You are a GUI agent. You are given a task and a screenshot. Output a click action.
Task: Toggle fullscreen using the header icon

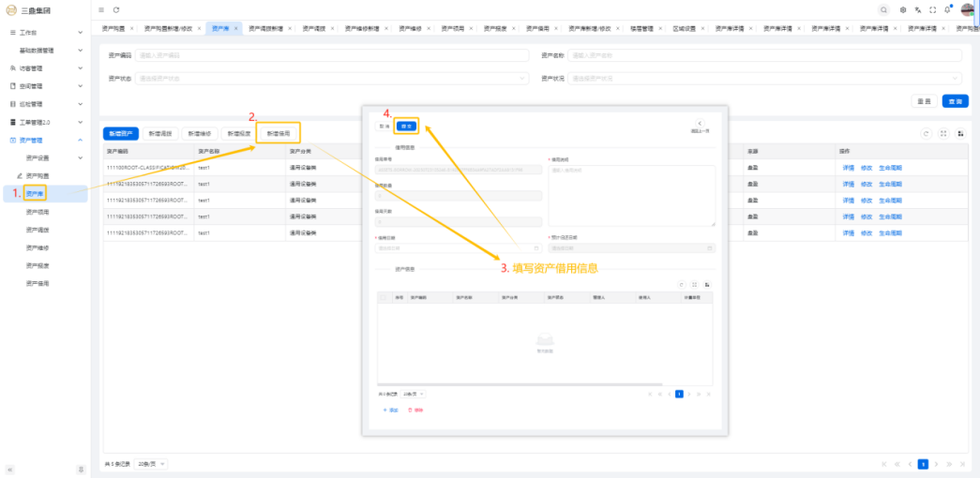point(933,9)
